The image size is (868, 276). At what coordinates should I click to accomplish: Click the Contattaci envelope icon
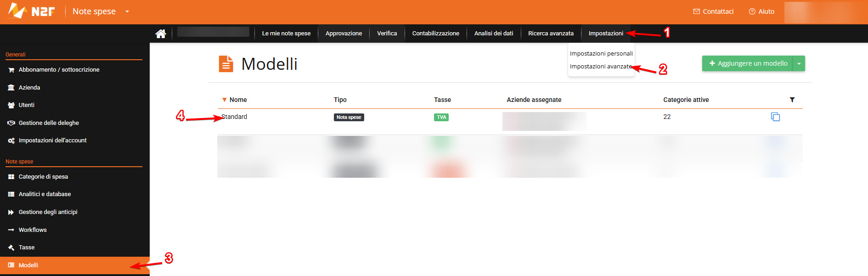click(x=696, y=11)
